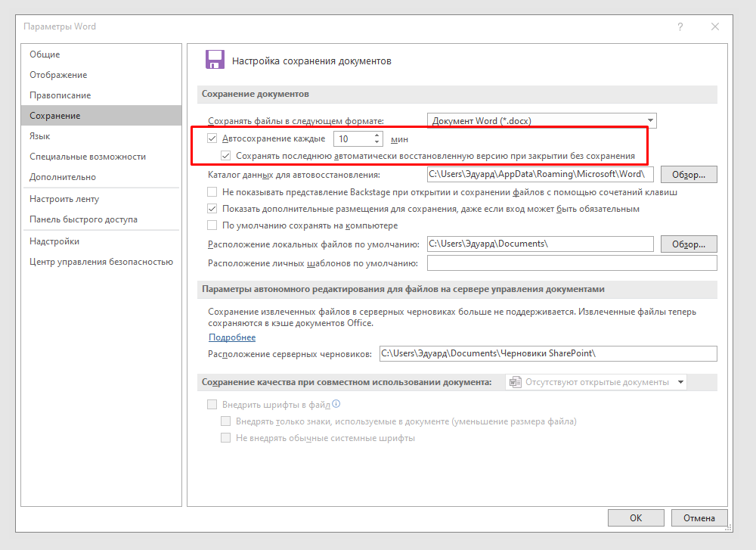756x550 pixels.
Task: Click the autosave minutes value field
Action: click(x=353, y=139)
